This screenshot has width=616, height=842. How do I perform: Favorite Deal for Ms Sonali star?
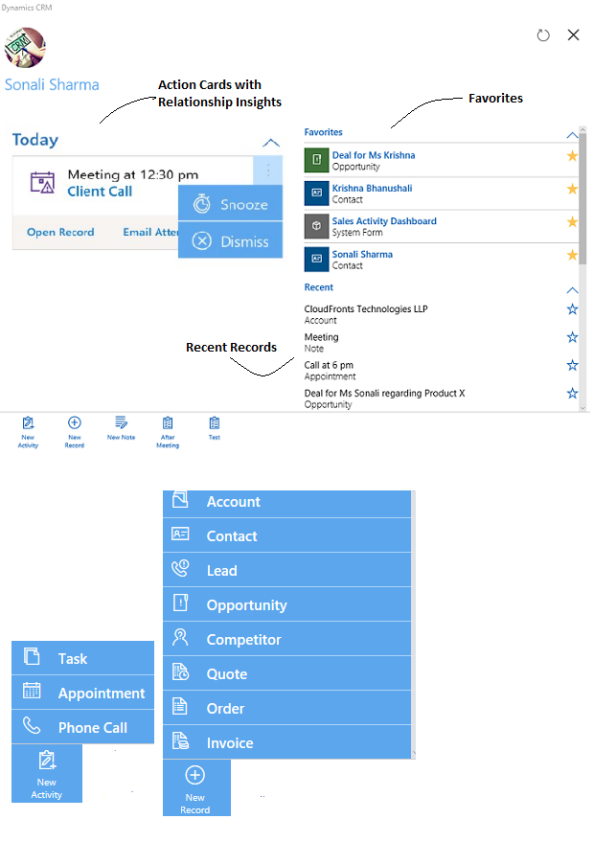point(572,393)
